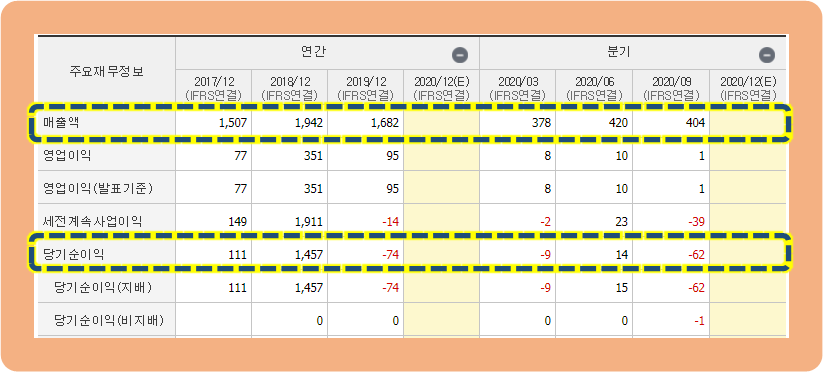The height and width of the screenshot is (372, 823).
Task: Click 15 in the 당기순이익(지배) row
Action: [622, 288]
